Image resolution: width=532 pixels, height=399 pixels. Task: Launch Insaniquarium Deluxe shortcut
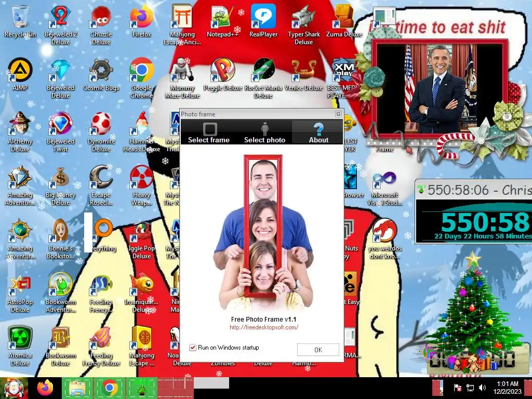[x=141, y=292]
